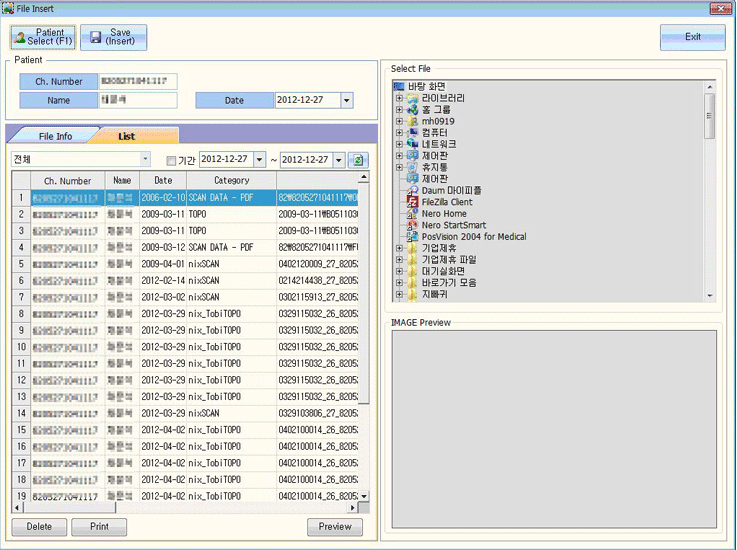Expand the 라이브러리 tree node
The image size is (737, 550).
pyautogui.click(x=400, y=98)
